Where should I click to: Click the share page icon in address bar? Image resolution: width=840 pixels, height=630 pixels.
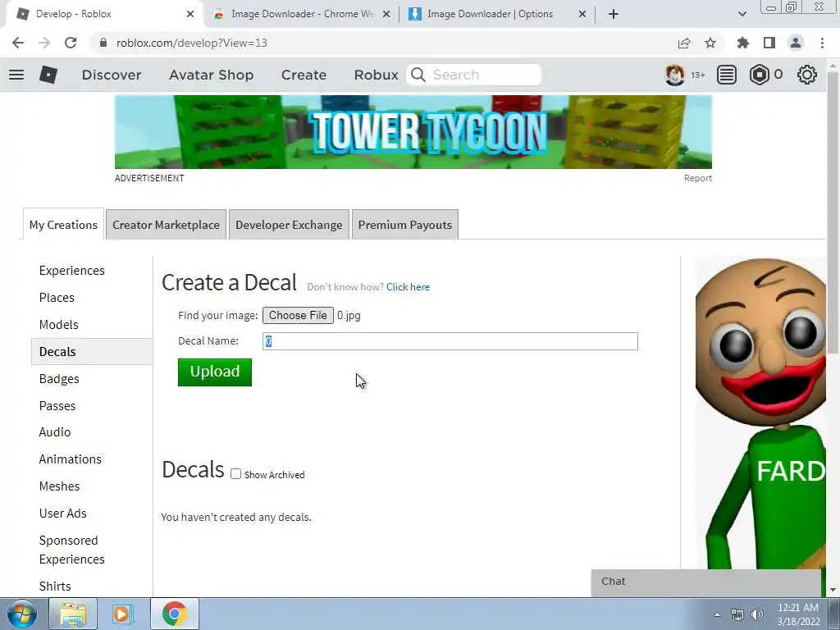pyautogui.click(x=684, y=43)
